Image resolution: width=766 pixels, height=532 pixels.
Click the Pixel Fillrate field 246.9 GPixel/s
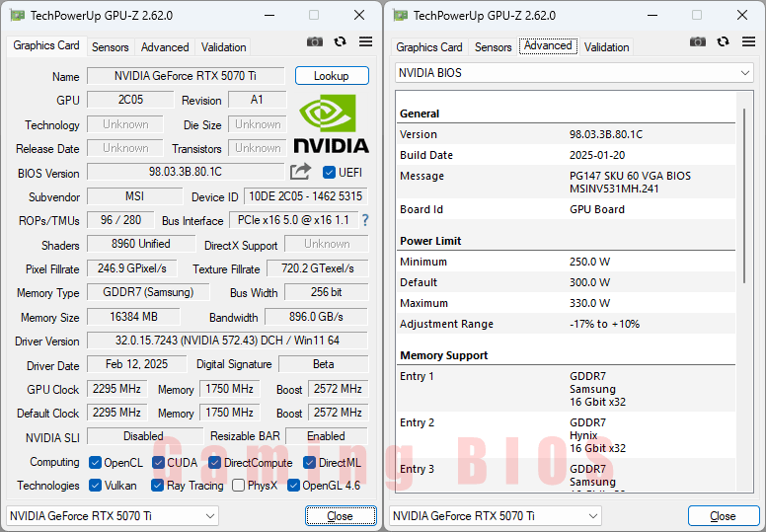pyautogui.click(x=132, y=268)
